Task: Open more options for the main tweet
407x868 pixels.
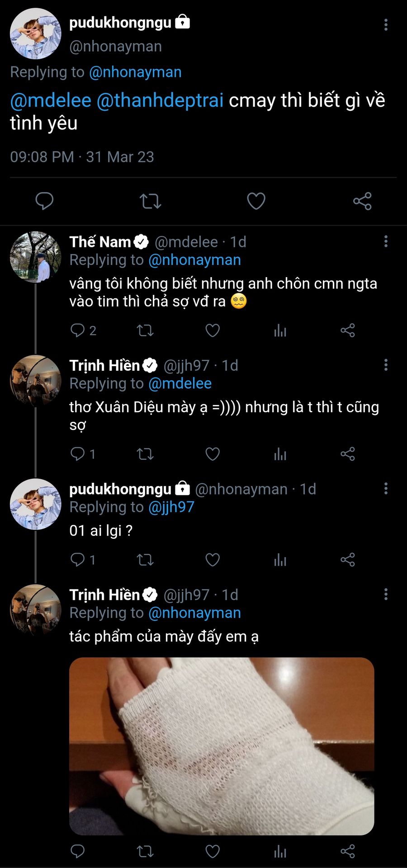Action: pyautogui.click(x=386, y=25)
